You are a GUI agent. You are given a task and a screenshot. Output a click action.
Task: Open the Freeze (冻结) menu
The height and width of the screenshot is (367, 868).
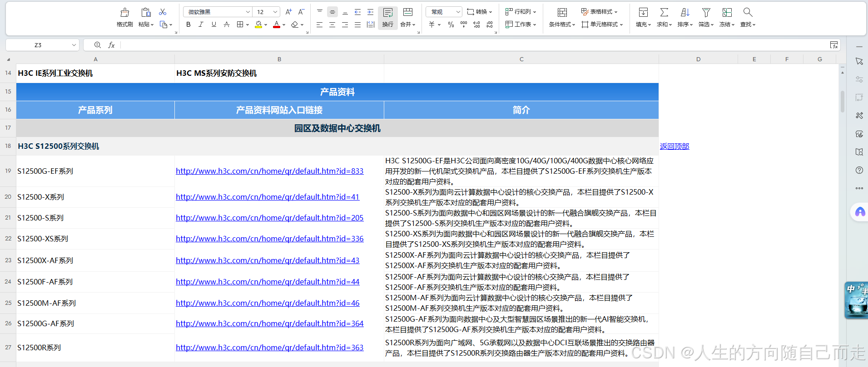point(727,18)
